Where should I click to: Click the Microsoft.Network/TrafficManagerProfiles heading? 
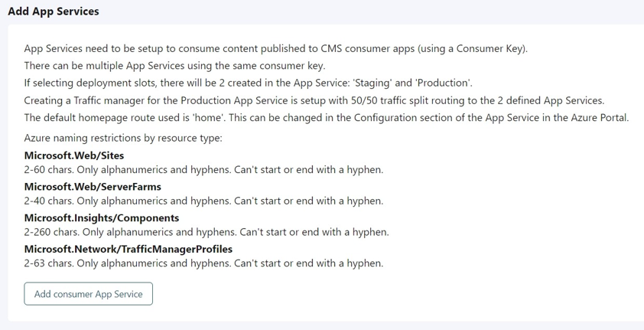128,249
